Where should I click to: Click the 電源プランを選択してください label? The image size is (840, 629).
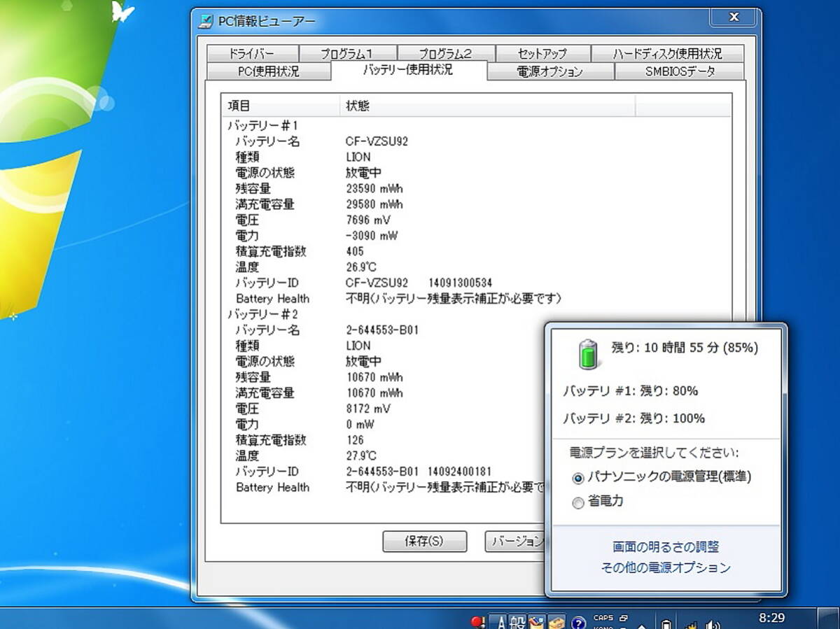(x=654, y=453)
